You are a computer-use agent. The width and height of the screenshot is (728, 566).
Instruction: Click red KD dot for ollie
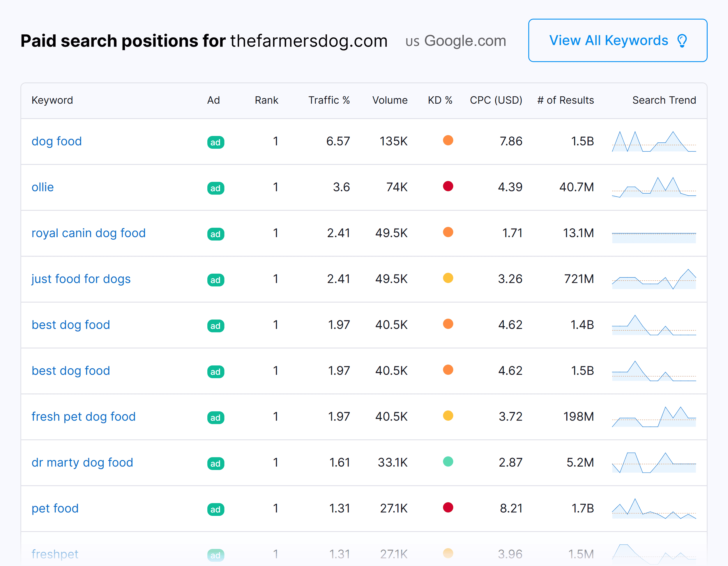tap(448, 186)
